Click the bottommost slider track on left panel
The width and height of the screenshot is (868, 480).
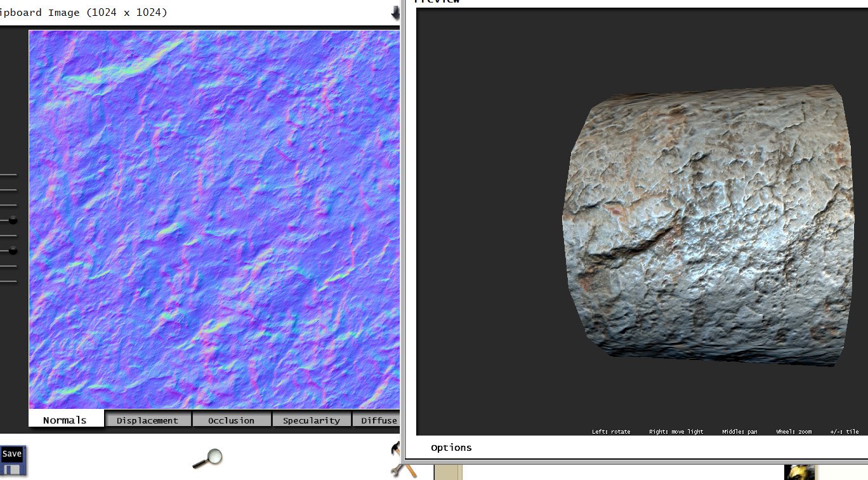tap(8, 281)
